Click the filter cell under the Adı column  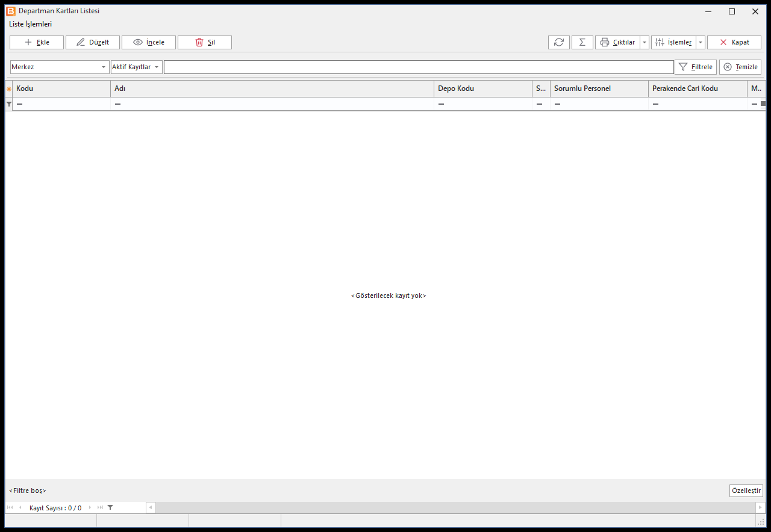tap(272, 104)
